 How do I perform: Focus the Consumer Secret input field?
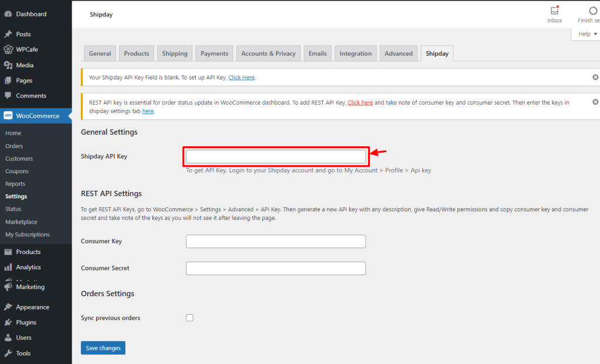tap(276, 268)
